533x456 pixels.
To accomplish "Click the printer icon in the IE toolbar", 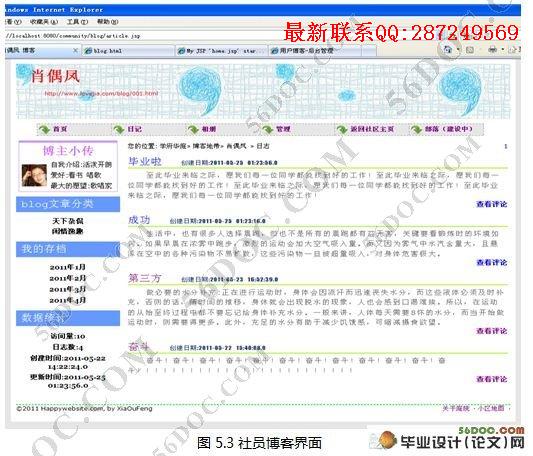I will tap(492, 50).
